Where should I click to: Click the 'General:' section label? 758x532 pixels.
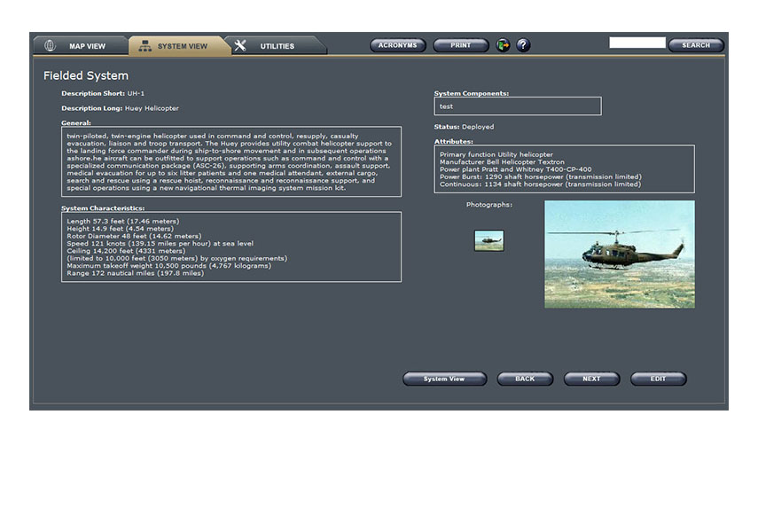point(76,123)
